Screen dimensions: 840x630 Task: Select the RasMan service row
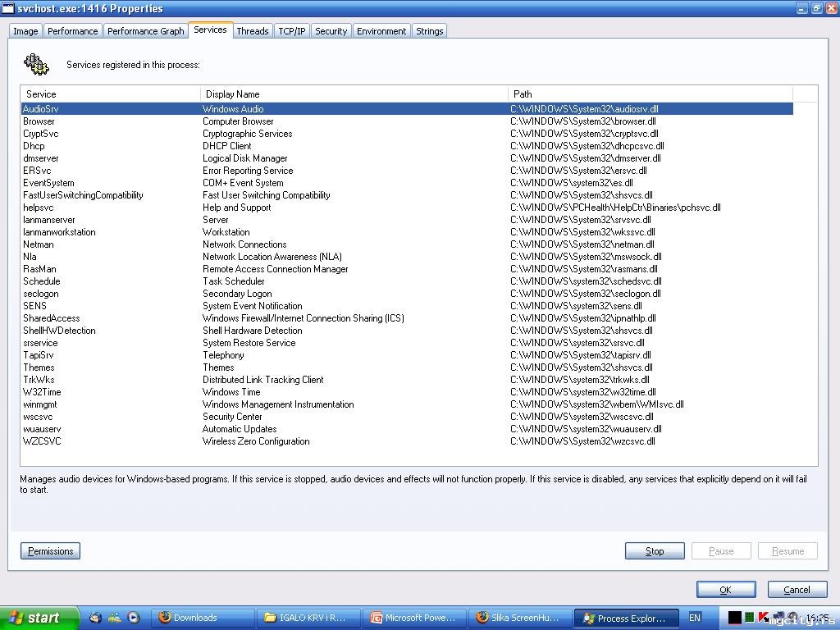tap(407, 269)
